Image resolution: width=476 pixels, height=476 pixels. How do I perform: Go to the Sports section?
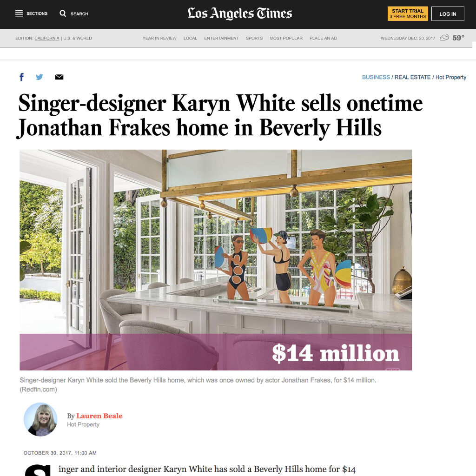pyautogui.click(x=254, y=38)
